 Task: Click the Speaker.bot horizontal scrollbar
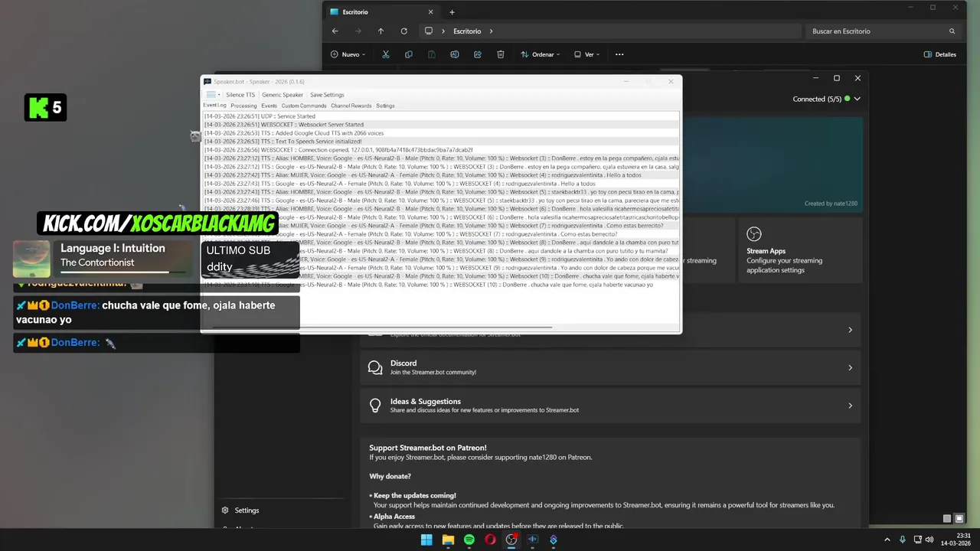click(383, 327)
